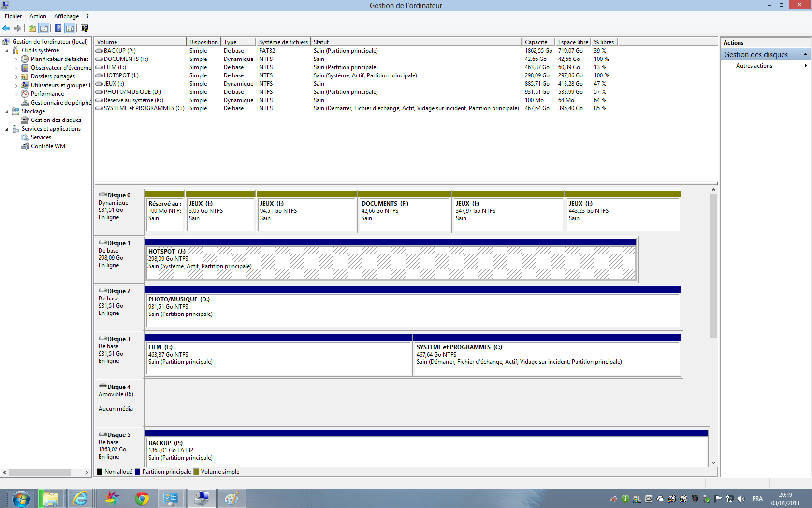This screenshot has width=812, height=508.
Task: Click the blue Help question mark icon
Action: (58, 28)
